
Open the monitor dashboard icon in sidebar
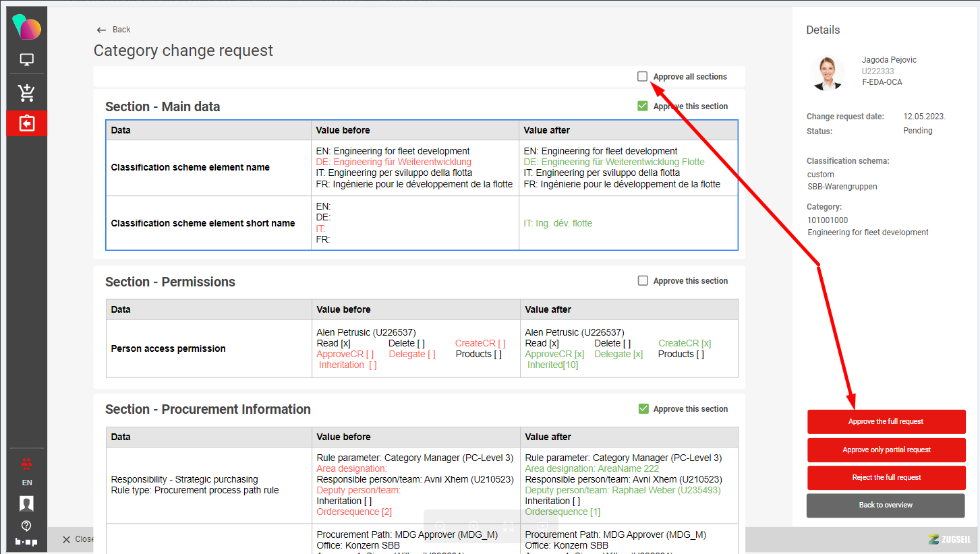[27, 59]
